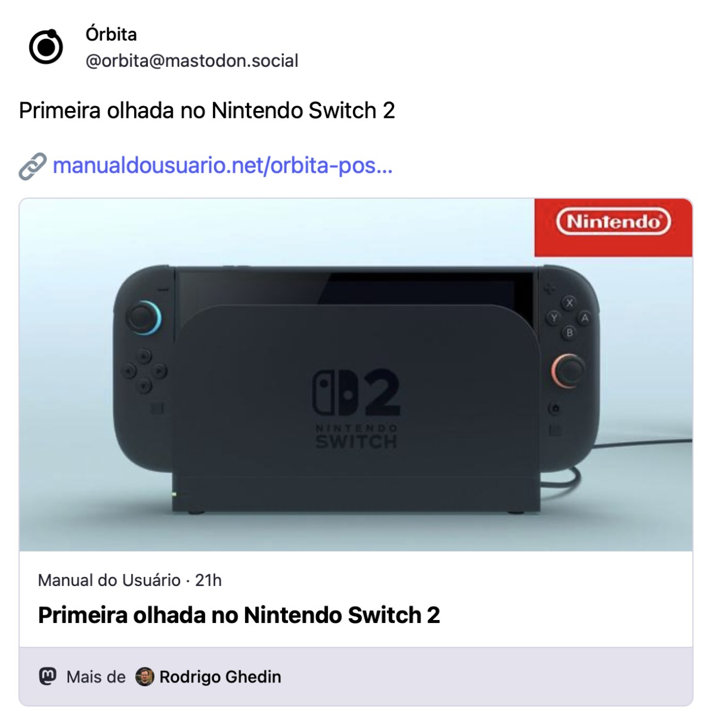This screenshot has width=712, height=728.
Task: Click the @orbita@mastodon.social handle
Action: [192, 61]
